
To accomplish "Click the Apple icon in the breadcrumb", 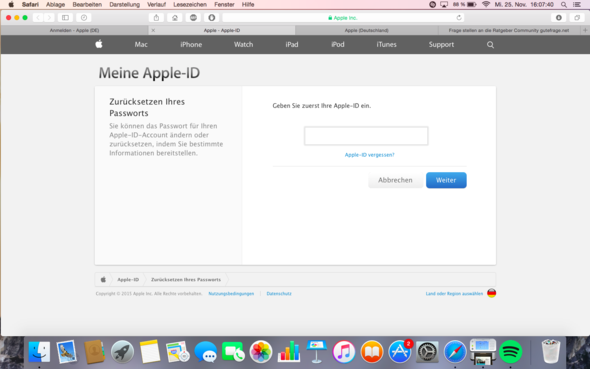I will coord(103,279).
